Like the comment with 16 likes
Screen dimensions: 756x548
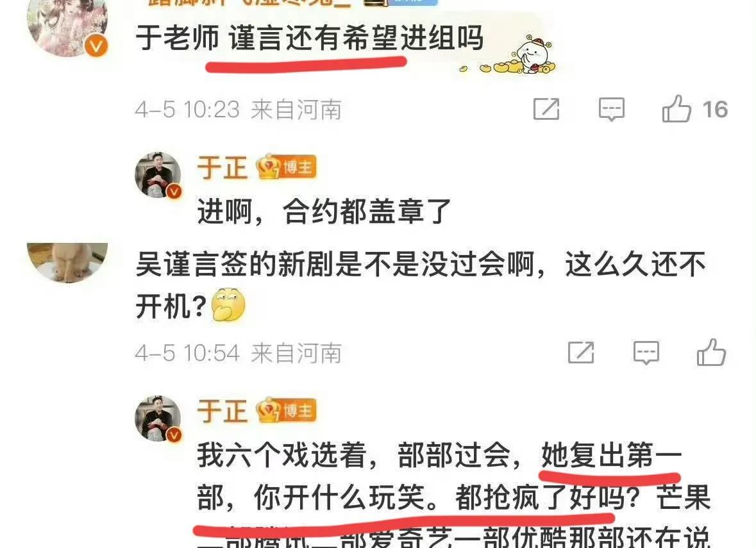click(676, 109)
